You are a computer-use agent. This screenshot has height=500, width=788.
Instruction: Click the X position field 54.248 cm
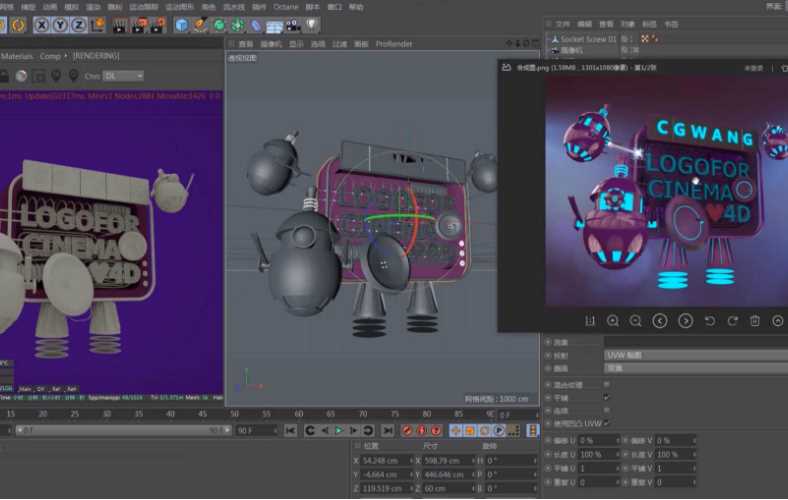click(x=385, y=460)
